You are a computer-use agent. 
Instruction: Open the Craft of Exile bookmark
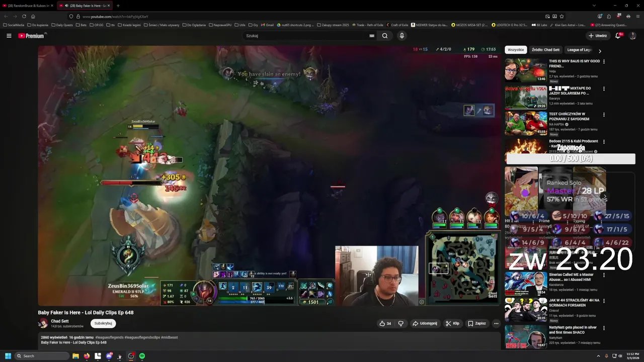[397, 25]
